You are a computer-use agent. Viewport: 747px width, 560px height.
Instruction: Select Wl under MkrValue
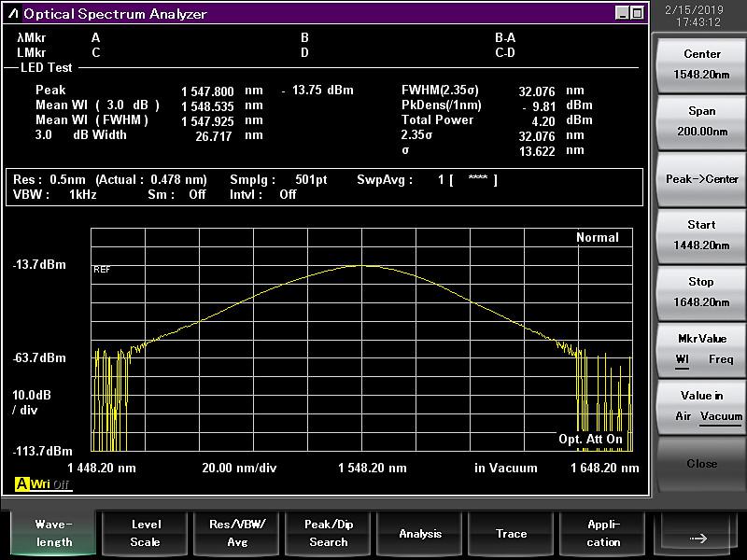(683, 359)
